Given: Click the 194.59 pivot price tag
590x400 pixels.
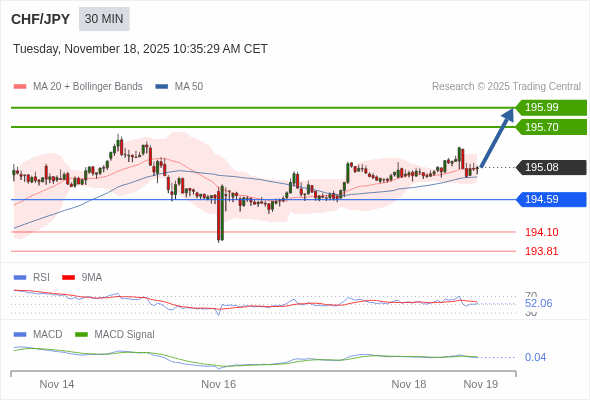Looking at the screenshot, I should point(551,199).
